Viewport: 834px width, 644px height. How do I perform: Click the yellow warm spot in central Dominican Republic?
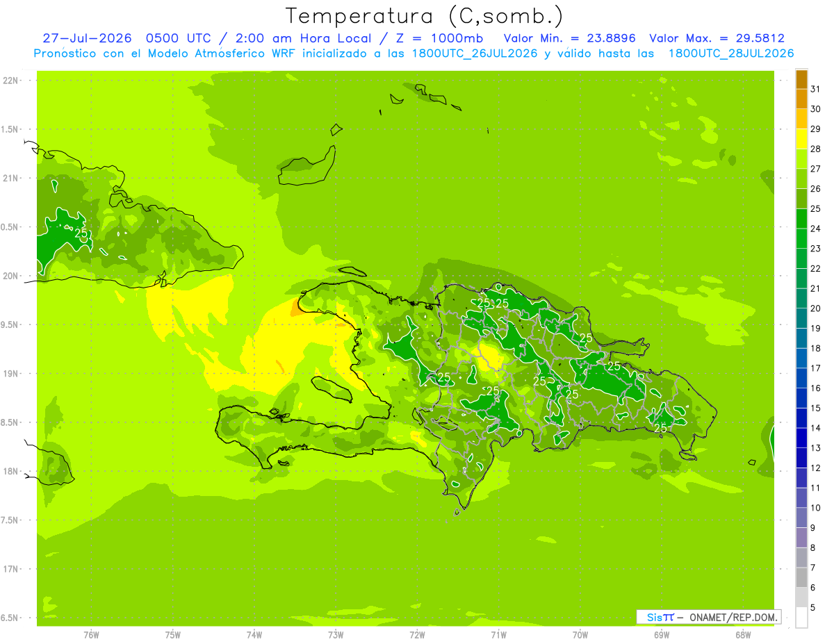(x=492, y=356)
